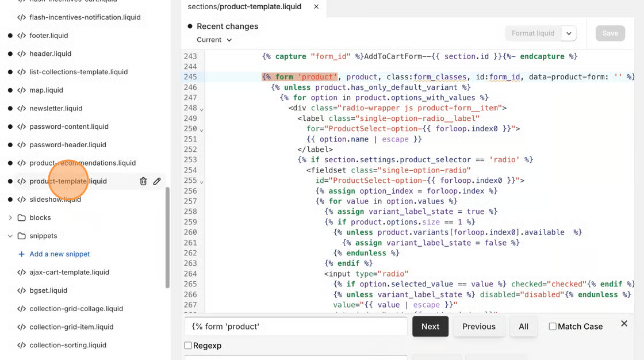Enable the Match Case checkbox

tap(553, 327)
